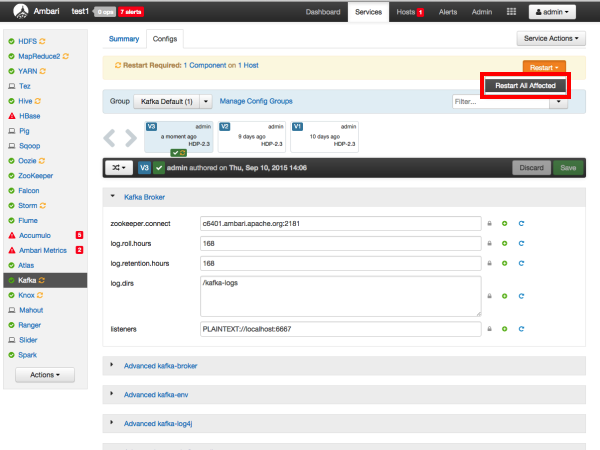Click the log.dirs text area

pyautogui.click(x=341, y=296)
